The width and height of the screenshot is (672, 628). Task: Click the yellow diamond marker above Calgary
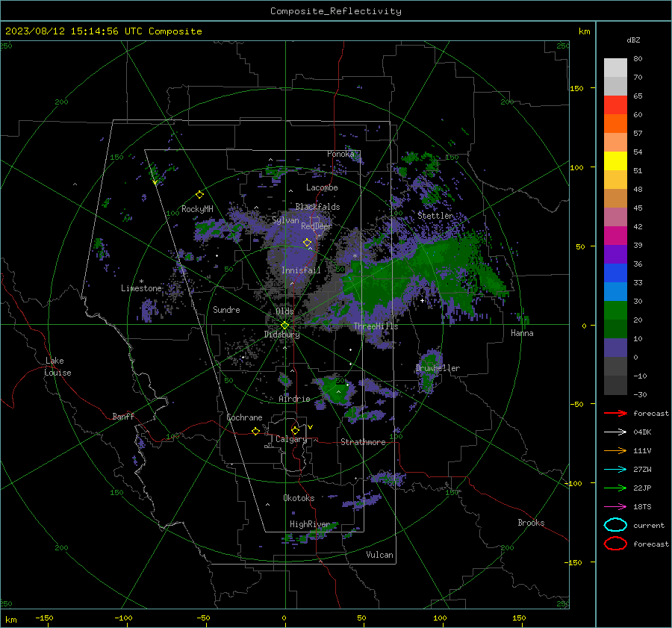[295, 430]
